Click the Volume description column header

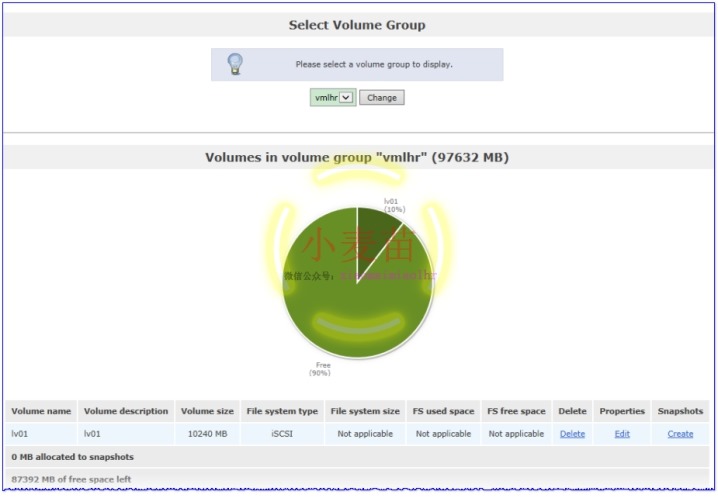click(126, 411)
